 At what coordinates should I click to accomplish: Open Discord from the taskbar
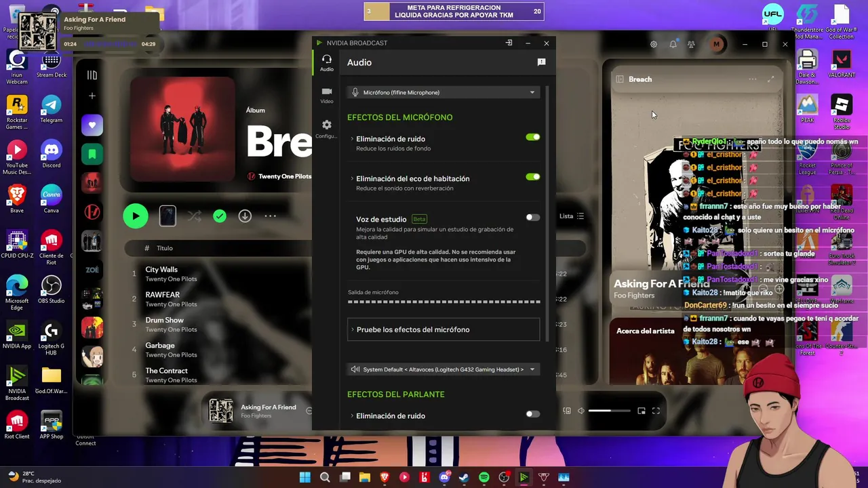pyautogui.click(x=444, y=477)
